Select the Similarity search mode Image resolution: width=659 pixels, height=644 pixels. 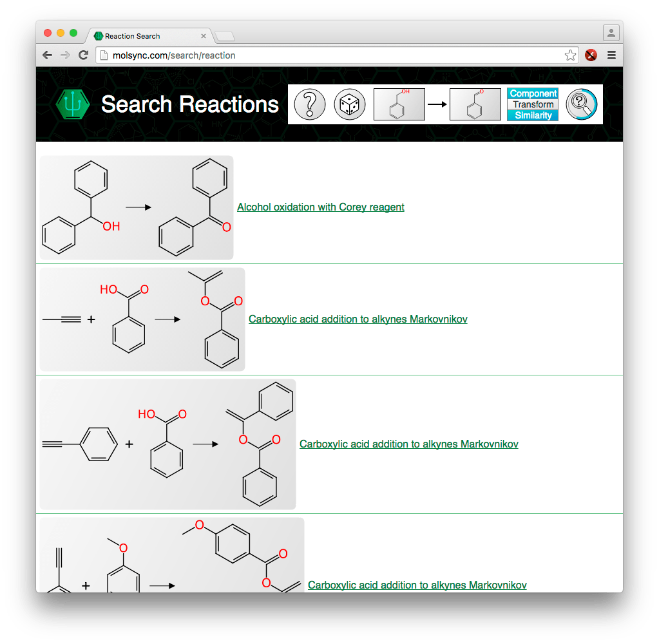pyautogui.click(x=533, y=115)
